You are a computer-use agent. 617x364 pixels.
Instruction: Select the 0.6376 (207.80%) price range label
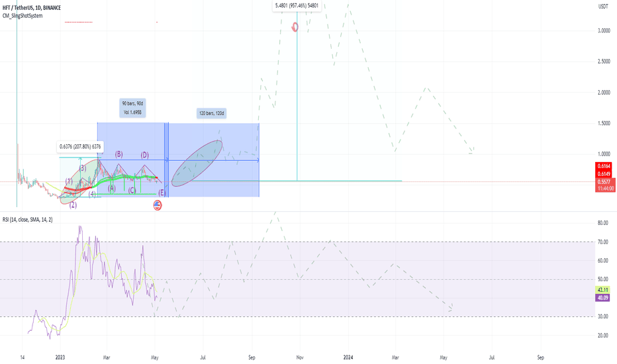80,146
